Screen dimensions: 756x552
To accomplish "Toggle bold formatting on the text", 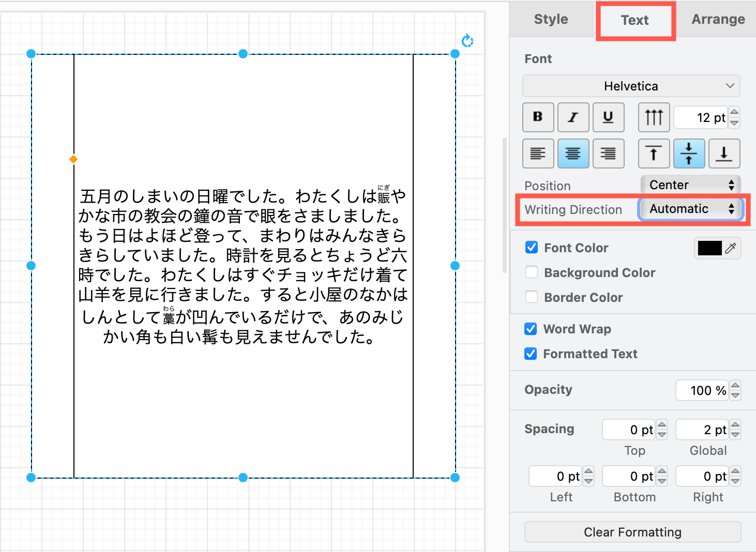I will 538,117.
